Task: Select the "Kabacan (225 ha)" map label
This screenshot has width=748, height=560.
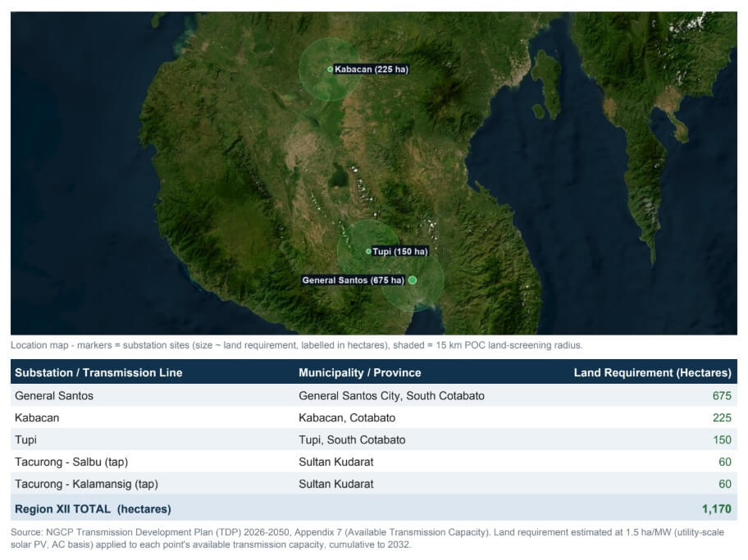Action: point(372,69)
